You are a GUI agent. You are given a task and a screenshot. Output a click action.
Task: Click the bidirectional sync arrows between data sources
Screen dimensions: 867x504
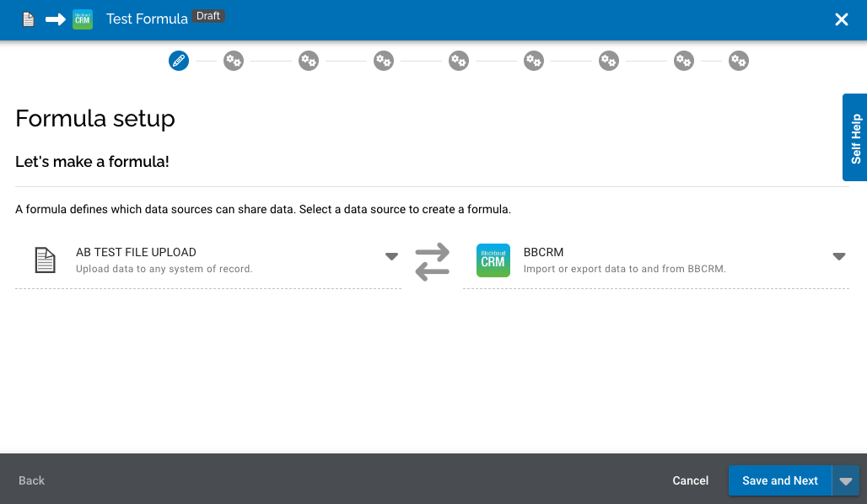pyautogui.click(x=432, y=261)
